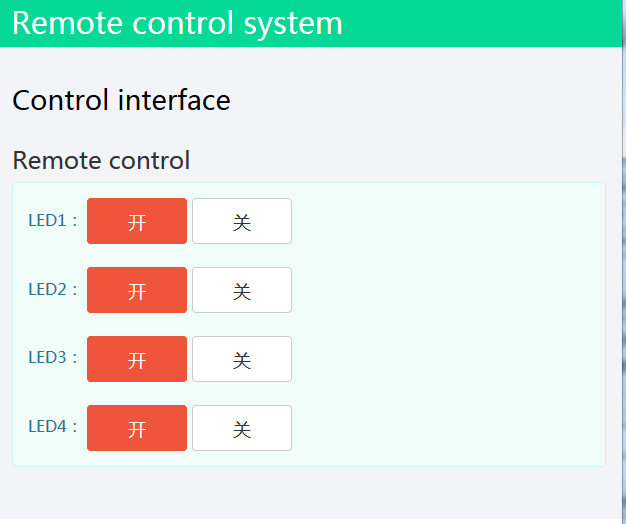The width and height of the screenshot is (626, 524).
Task: Click the white strip at the page bottom
Action: 300,521
